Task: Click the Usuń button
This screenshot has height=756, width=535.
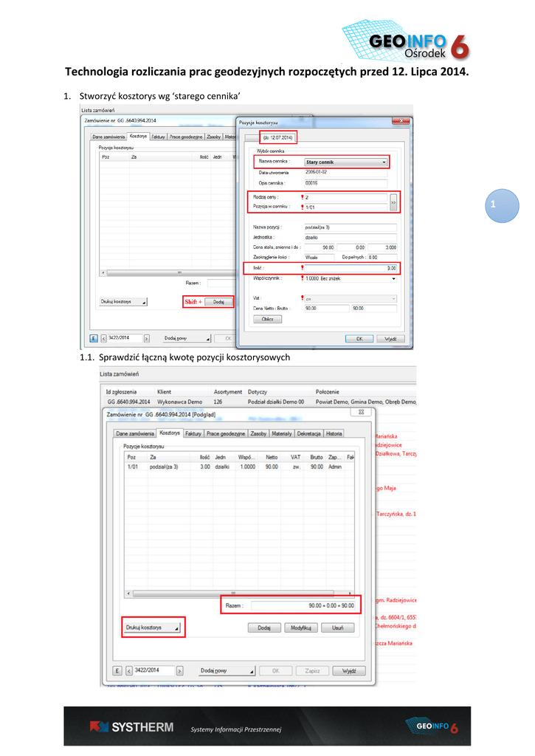Action: [337, 628]
